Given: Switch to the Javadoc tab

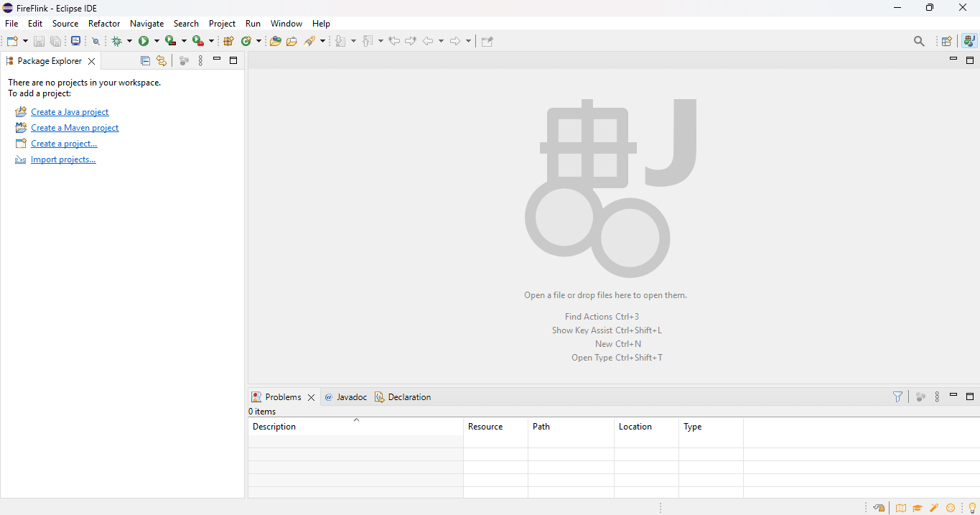Looking at the screenshot, I should pos(345,397).
